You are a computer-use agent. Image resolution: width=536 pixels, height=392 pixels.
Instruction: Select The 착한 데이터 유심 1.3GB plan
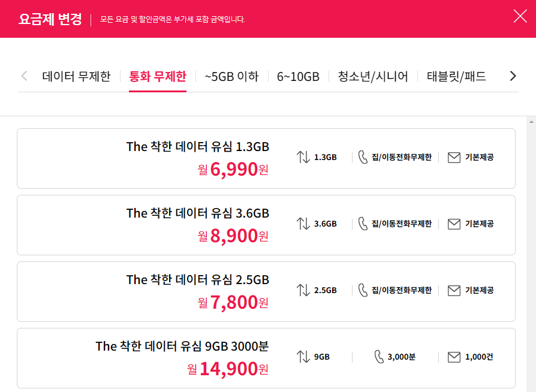(x=266, y=158)
